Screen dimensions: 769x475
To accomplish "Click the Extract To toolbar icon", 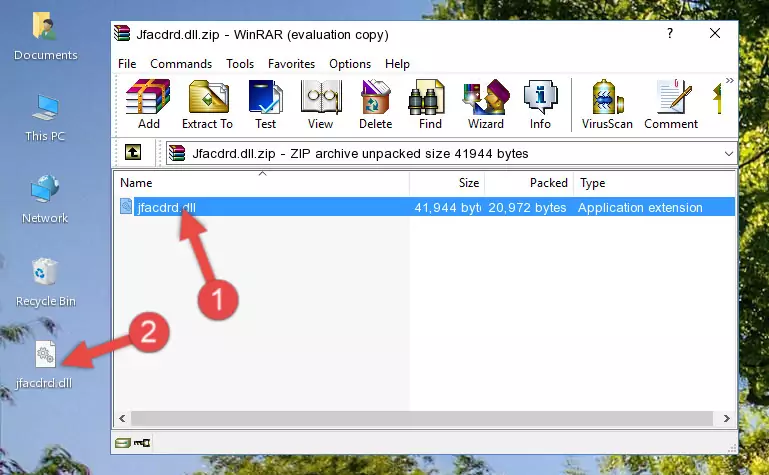I will click(x=207, y=104).
